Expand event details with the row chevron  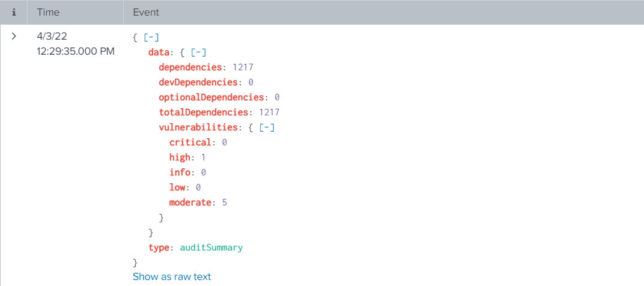pos(14,37)
